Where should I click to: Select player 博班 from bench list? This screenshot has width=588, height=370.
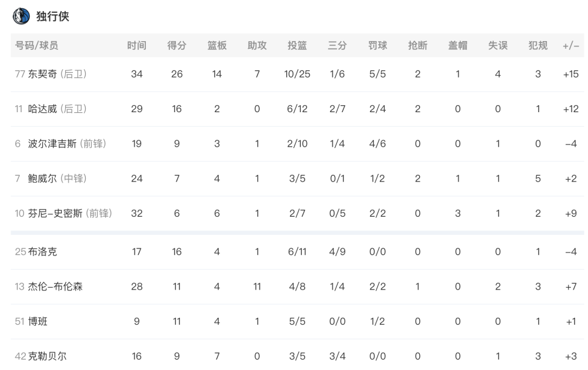(x=38, y=321)
